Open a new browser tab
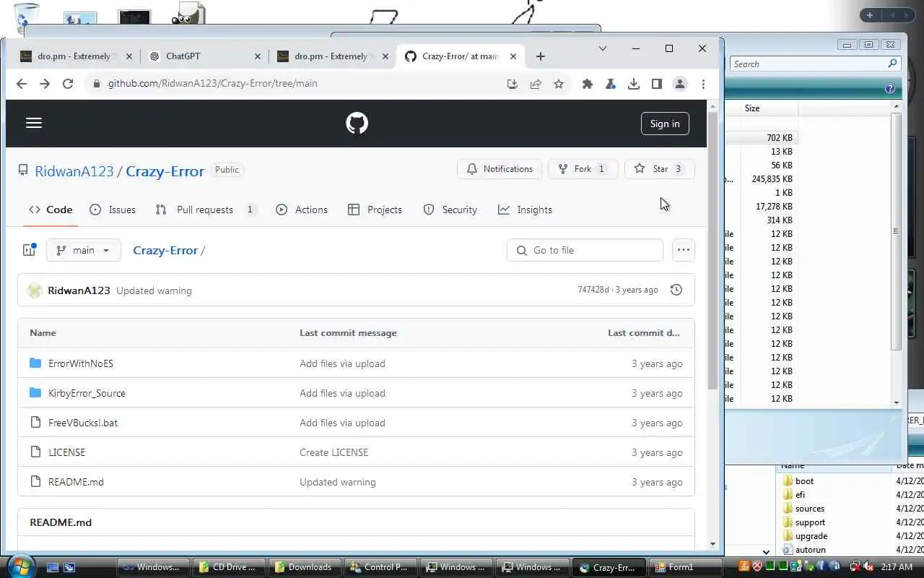The image size is (924, 578). pos(541,56)
